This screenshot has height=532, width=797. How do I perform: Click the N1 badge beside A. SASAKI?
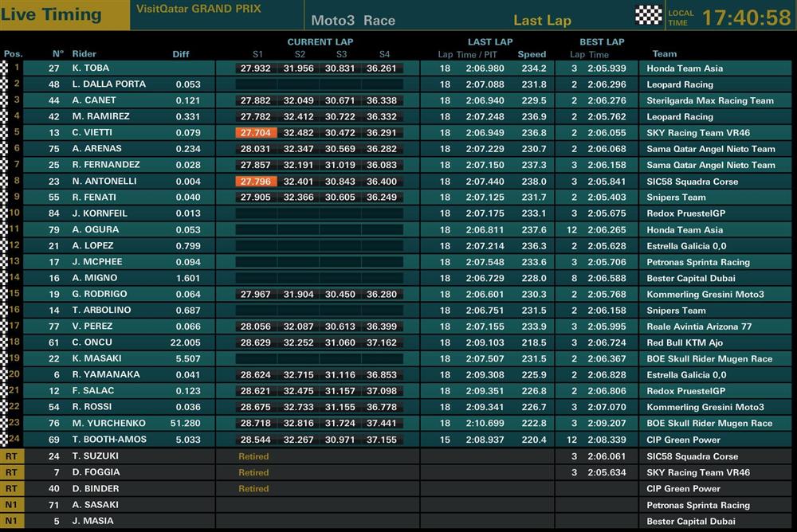[x=11, y=505]
